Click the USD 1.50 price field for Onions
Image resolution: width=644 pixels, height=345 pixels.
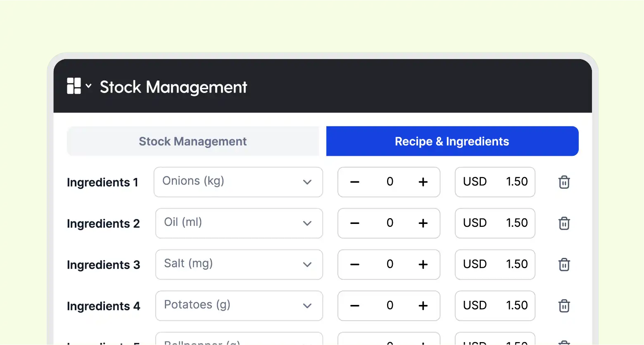tap(495, 182)
